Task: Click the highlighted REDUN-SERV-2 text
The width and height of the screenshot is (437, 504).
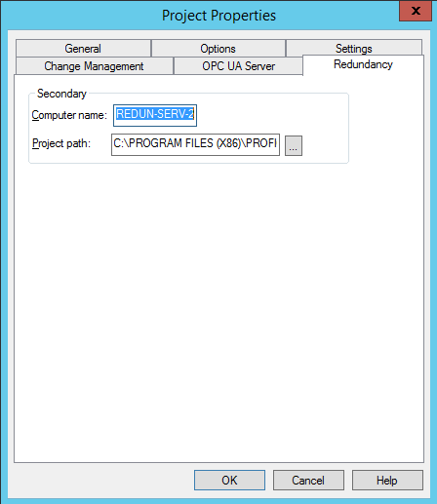Action: point(155,114)
